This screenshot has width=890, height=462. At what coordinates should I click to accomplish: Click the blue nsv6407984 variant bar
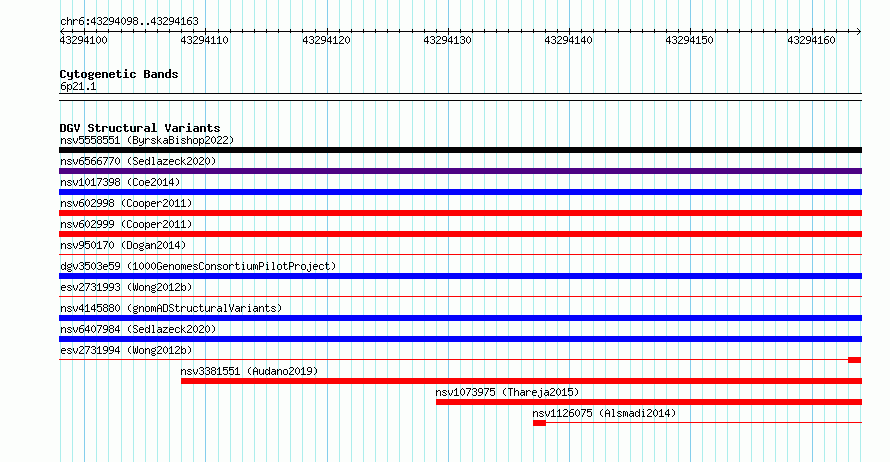(460, 339)
